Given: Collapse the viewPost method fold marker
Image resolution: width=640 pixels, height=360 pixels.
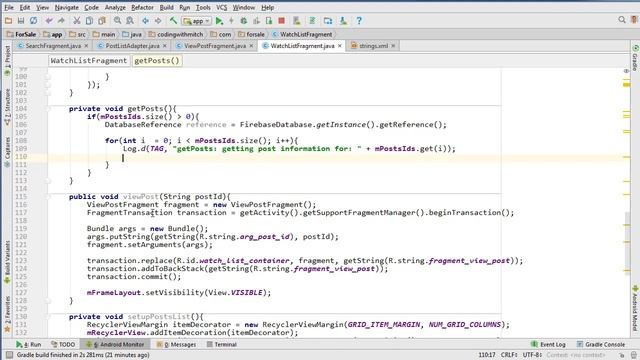Looking at the screenshot, I should point(48,196).
